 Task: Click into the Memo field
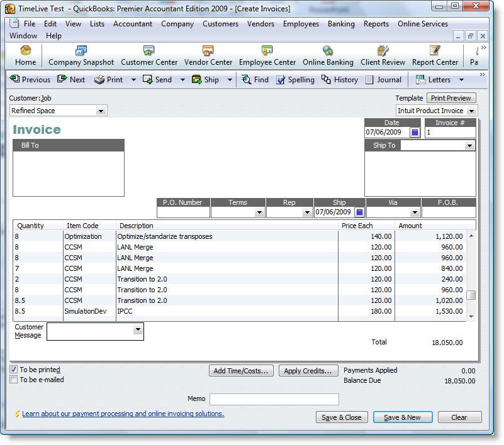(x=274, y=399)
